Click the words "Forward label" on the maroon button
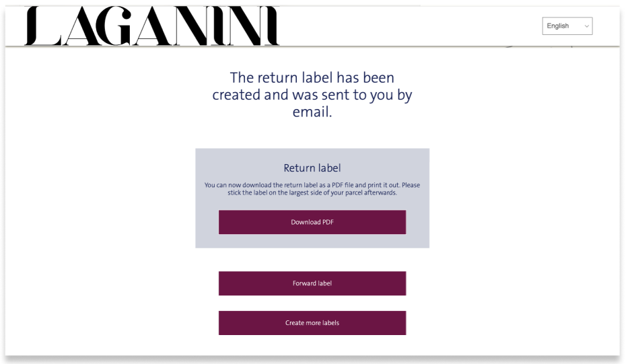Viewport: 626px width, 364px height. point(312,283)
